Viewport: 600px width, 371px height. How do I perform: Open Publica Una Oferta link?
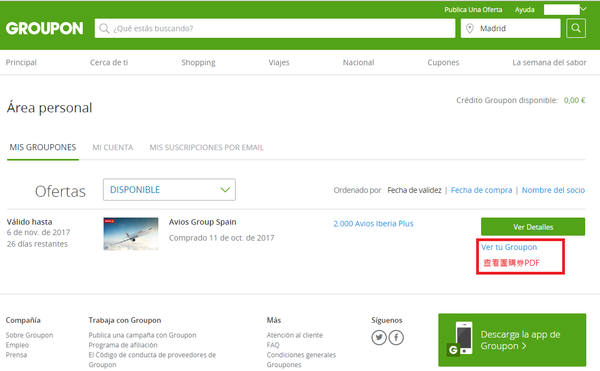(473, 10)
